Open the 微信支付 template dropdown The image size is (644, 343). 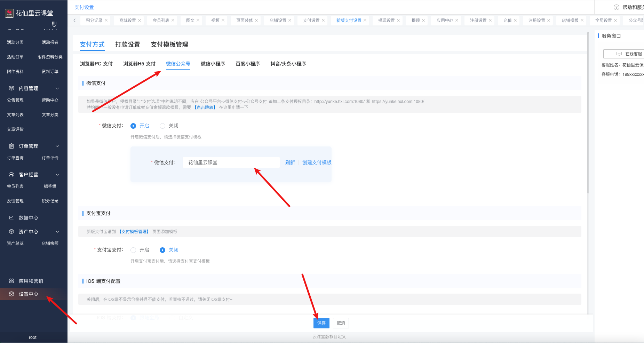(x=231, y=162)
